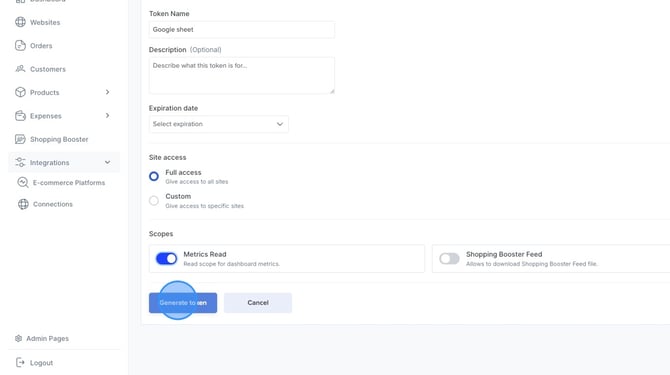Screen dimensions: 670x375
Task: Click the Admin Pages gear icon
Action: [x=18, y=338]
